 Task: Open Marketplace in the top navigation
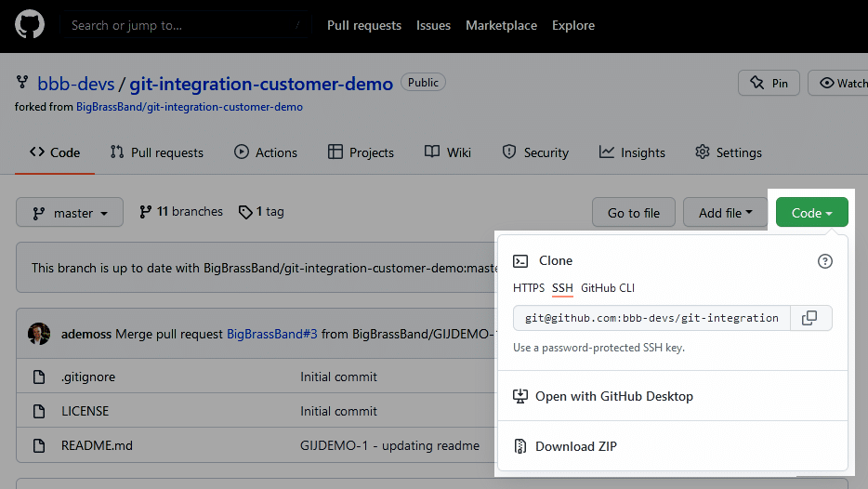tap(501, 25)
